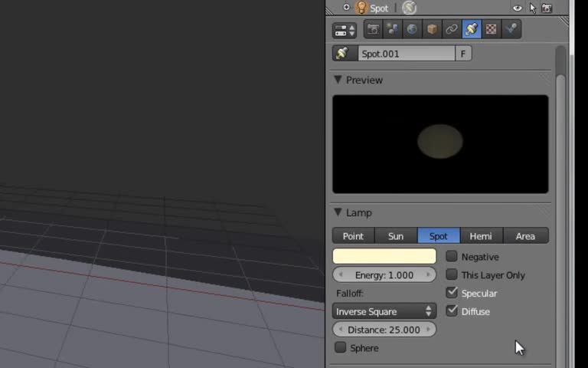Click the Energy 1.000 slider field
The image size is (588, 368).
[x=384, y=275]
